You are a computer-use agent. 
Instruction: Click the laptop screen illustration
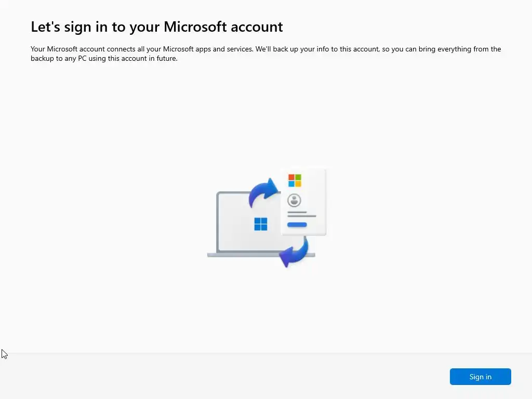click(249, 222)
